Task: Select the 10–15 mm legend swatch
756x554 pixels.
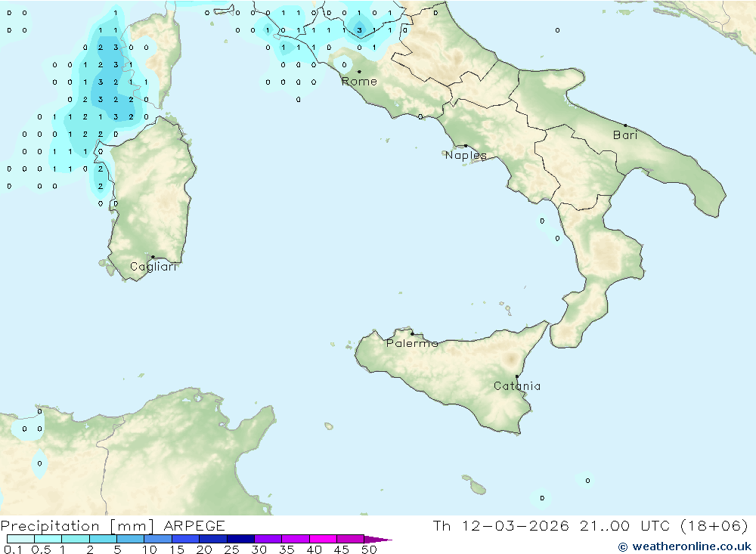Action: [x=158, y=539]
